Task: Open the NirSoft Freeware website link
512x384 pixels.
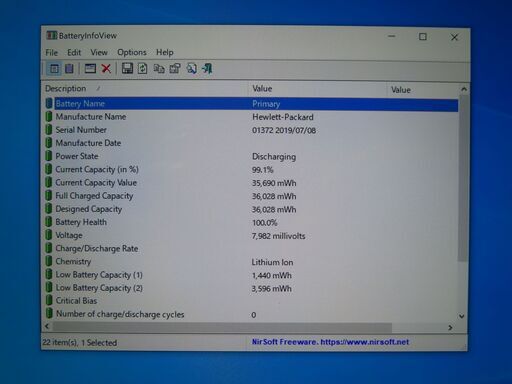Action: [330, 342]
